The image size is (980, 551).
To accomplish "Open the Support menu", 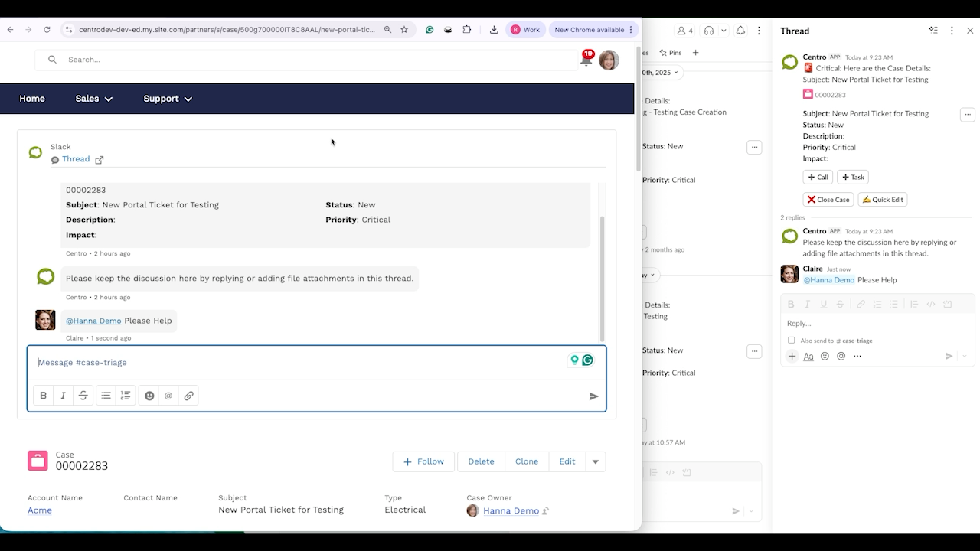I will [168, 99].
